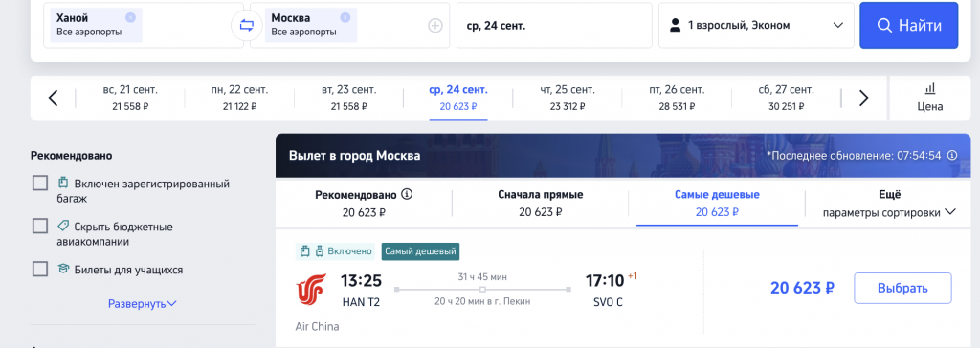This screenshot has width=980, height=348.
Task: Open the Цена price chart icon
Action: [930, 98]
